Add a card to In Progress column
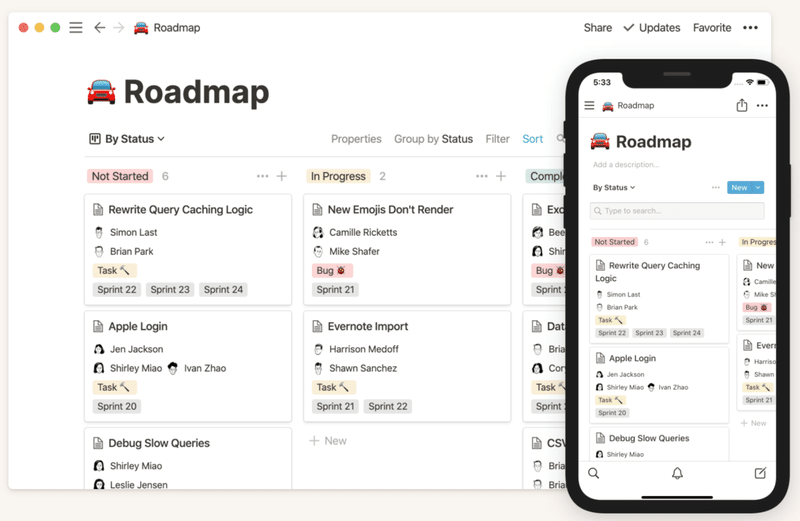This screenshot has height=521, width=800. [x=501, y=176]
